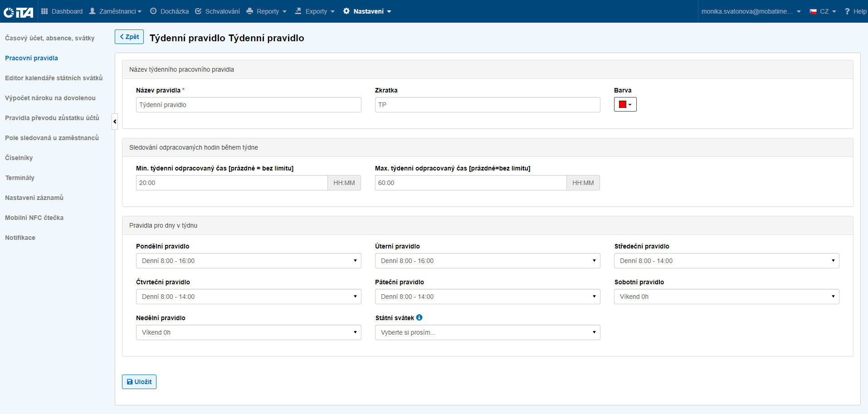Click the Schvalování checkmark icon
This screenshot has width=868, height=414.
coord(198,11)
